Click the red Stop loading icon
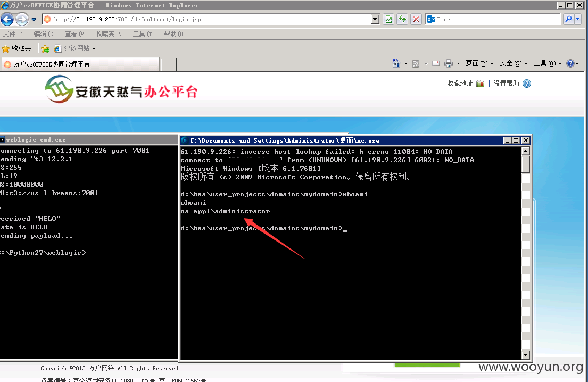Viewport: 588px width, 382px height. 416,19
